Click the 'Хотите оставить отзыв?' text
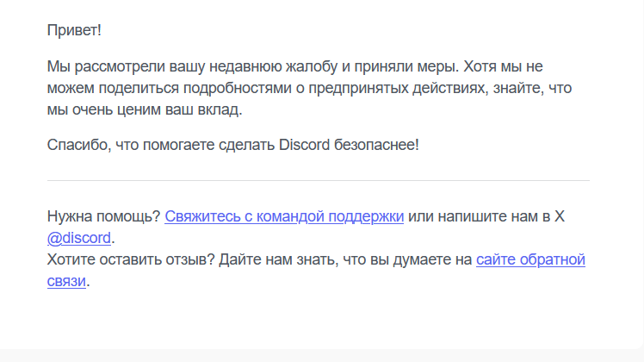The height and width of the screenshot is (362, 644). [131, 259]
